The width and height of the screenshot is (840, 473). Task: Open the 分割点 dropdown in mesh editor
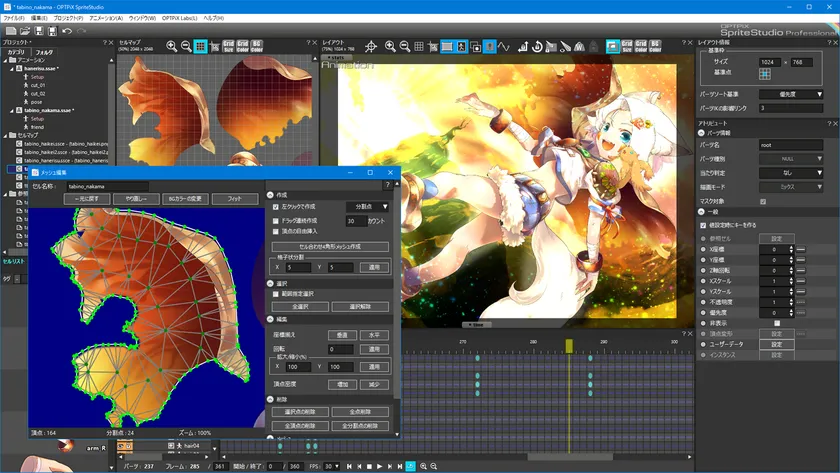tap(367, 207)
